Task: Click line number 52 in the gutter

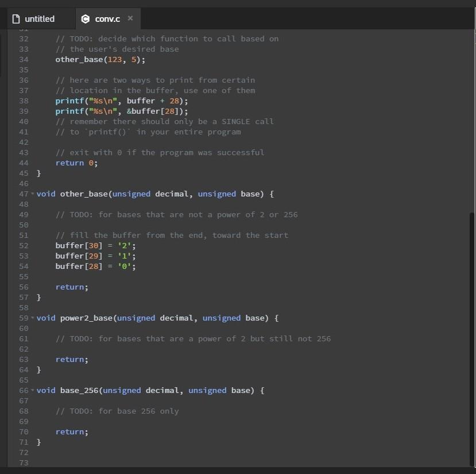Action: coord(24,245)
